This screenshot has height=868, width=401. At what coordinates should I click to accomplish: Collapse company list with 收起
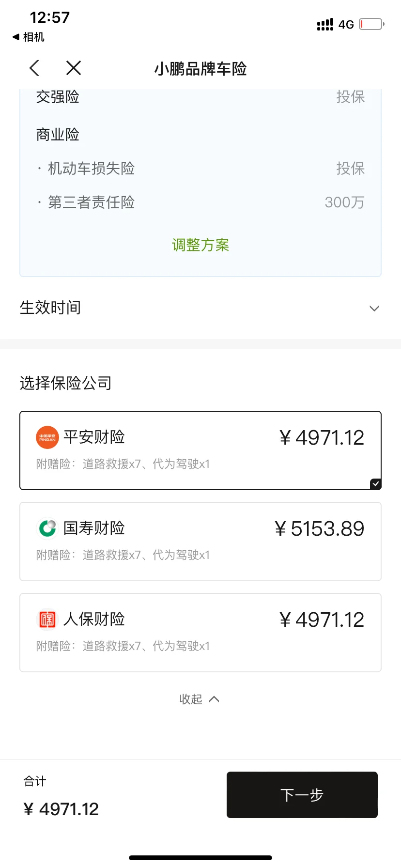click(200, 699)
